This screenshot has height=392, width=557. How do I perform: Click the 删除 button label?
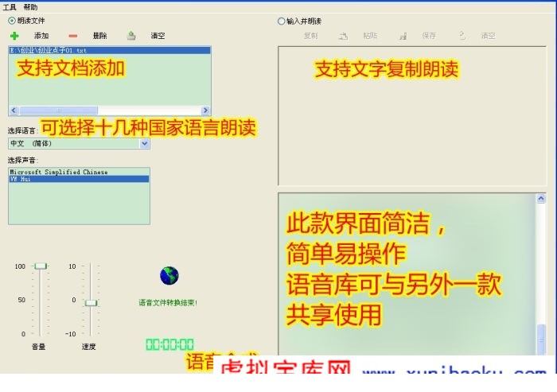click(99, 36)
